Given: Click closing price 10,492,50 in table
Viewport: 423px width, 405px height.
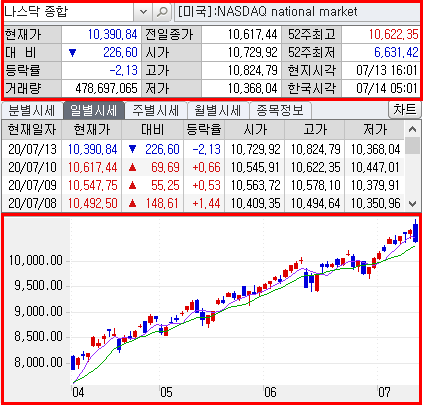Looking at the screenshot, I should (93, 203).
